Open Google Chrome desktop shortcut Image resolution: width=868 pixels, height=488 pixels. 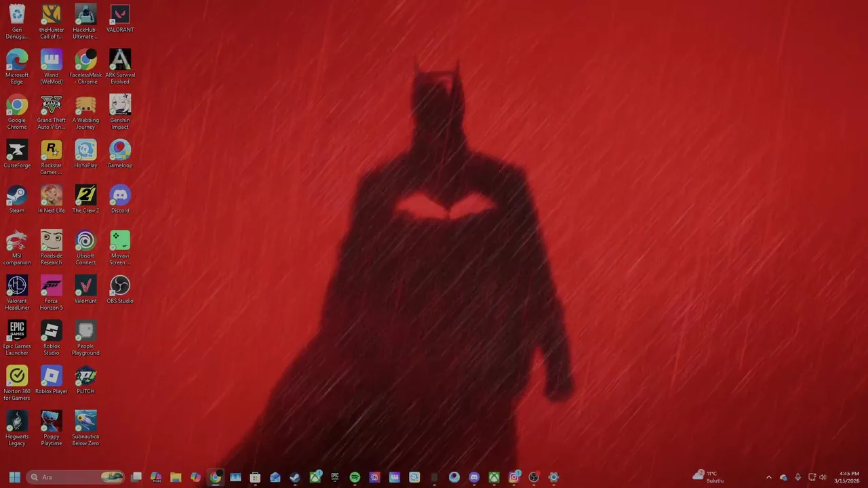coord(17,113)
